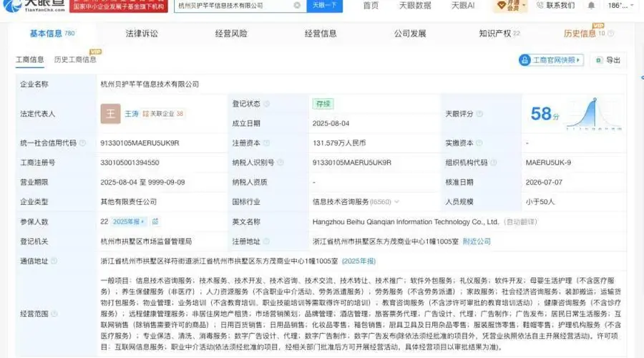Click the export icon next to 导出

tap(599, 60)
